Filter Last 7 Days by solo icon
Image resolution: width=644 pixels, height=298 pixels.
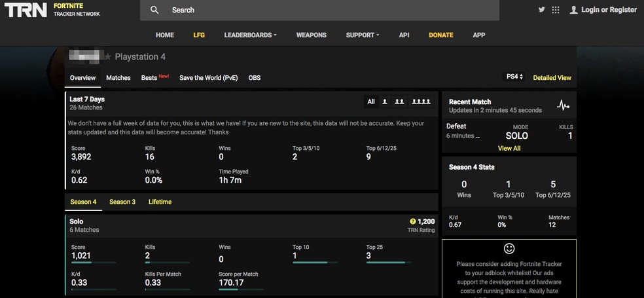point(385,102)
